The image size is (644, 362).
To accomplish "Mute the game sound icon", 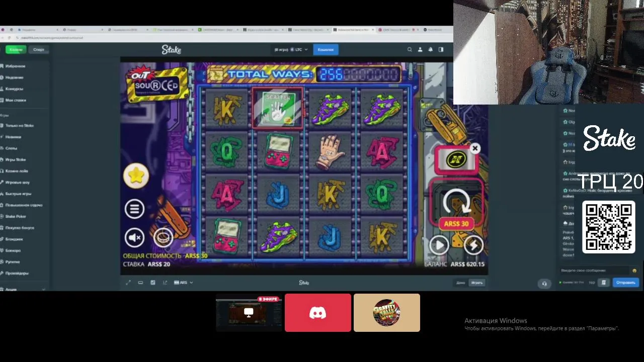I will click(x=134, y=237).
